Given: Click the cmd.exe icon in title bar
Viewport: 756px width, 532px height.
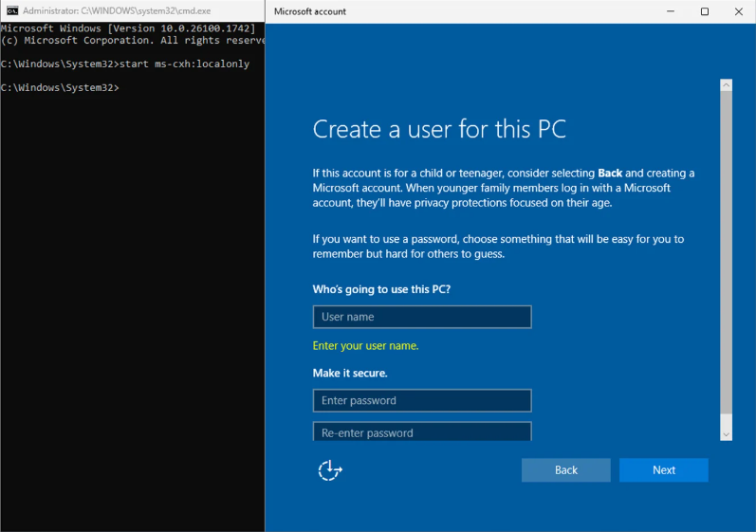Looking at the screenshot, I should [x=11, y=10].
